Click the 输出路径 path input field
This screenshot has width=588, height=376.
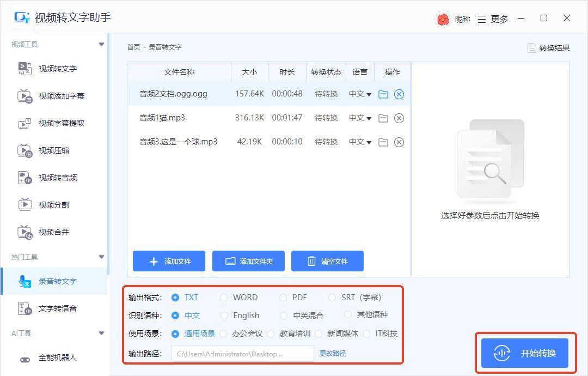click(242, 354)
